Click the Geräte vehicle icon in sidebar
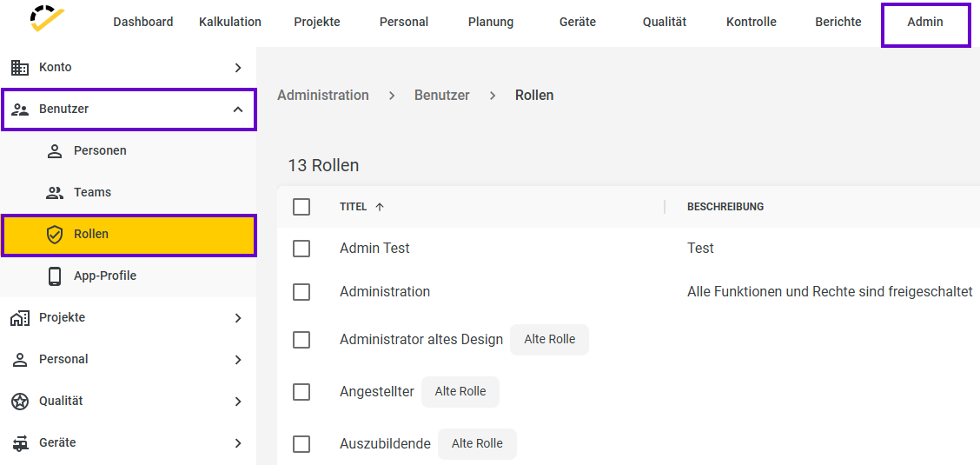 point(20,443)
